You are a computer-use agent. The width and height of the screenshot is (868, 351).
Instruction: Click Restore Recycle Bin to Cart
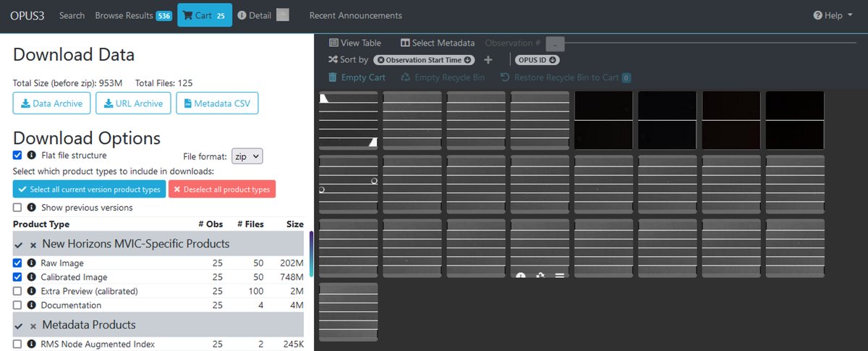click(566, 77)
